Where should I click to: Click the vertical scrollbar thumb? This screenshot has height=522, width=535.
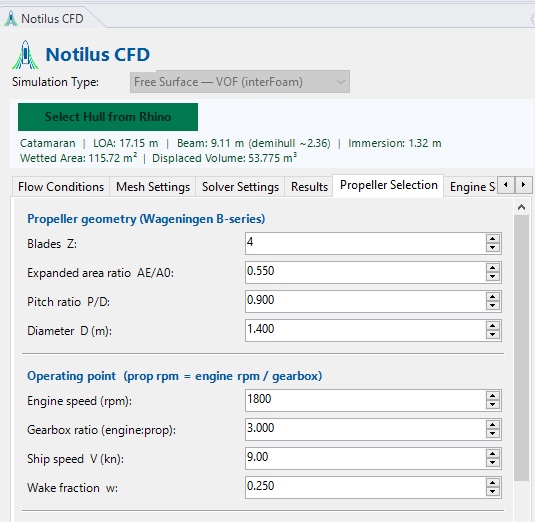[x=521, y=348]
